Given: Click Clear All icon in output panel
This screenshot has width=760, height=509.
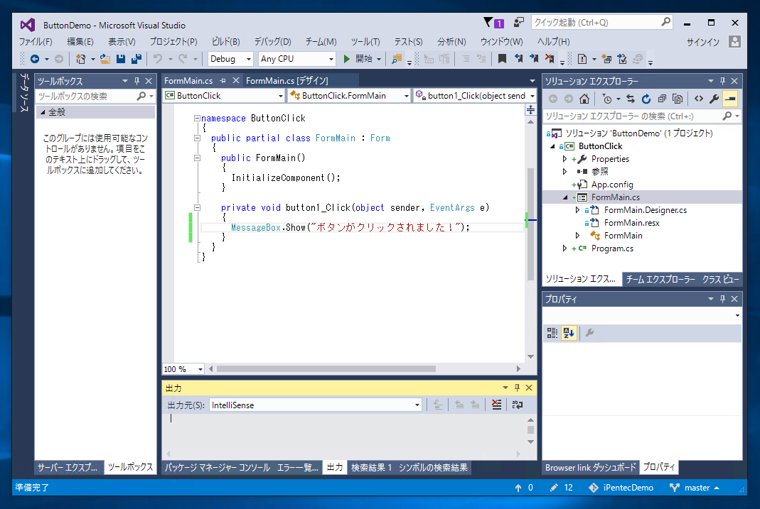Looking at the screenshot, I should click(496, 405).
